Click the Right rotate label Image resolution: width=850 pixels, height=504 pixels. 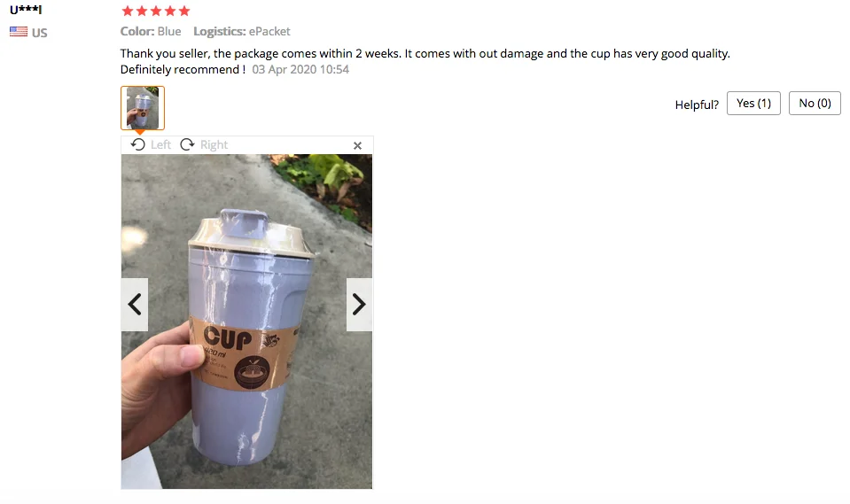coord(214,144)
